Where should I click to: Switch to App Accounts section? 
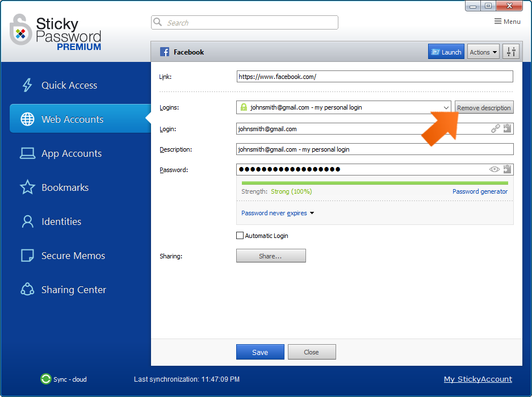point(71,153)
